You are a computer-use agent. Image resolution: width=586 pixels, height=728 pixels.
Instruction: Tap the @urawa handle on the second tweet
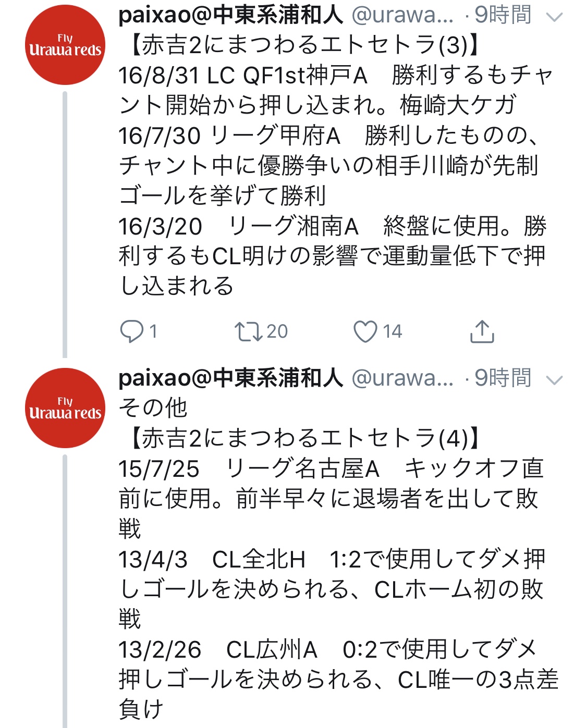click(402, 378)
